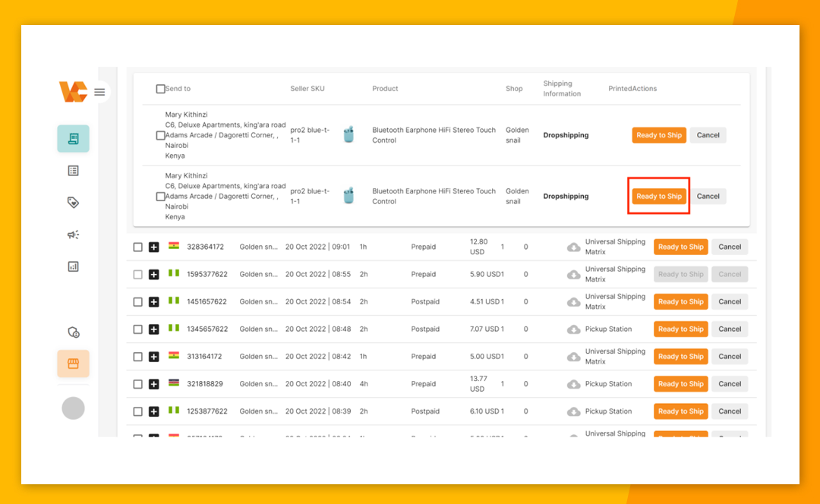Cancel the second Mary Kithinzi item
This screenshot has width=820, height=504.
pyautogui.click(x=708, y=196)
